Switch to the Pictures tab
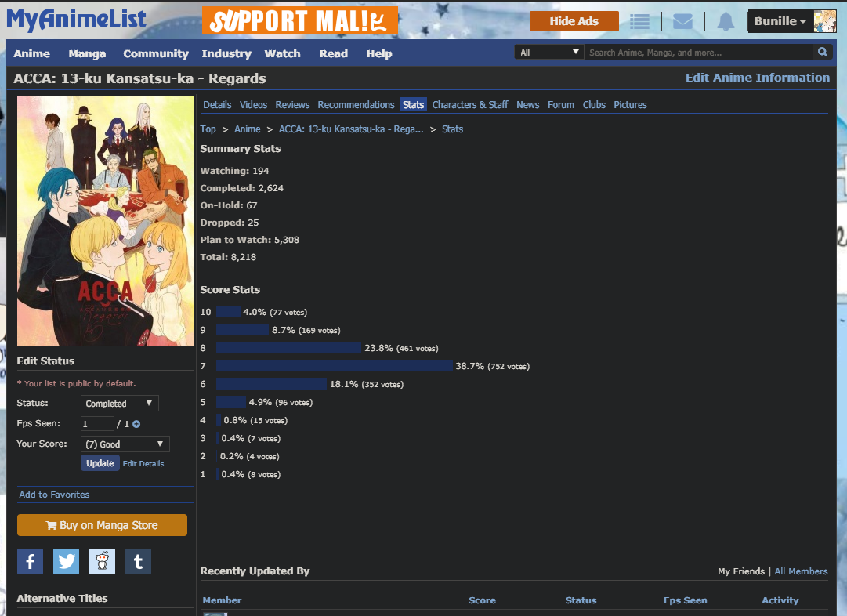Image resolution: width=847 pixels, height=616 pixels. [630, 105]
